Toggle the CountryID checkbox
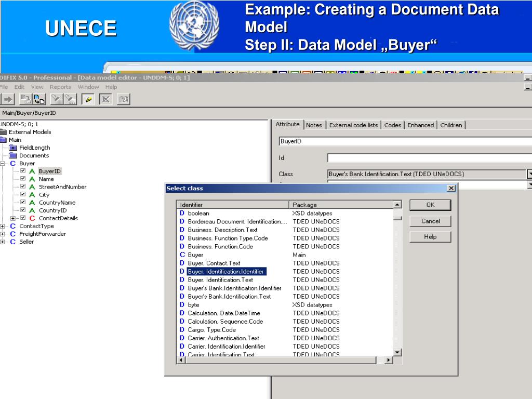The width and height of the screenshot is (532, 399). click(23, 210)
